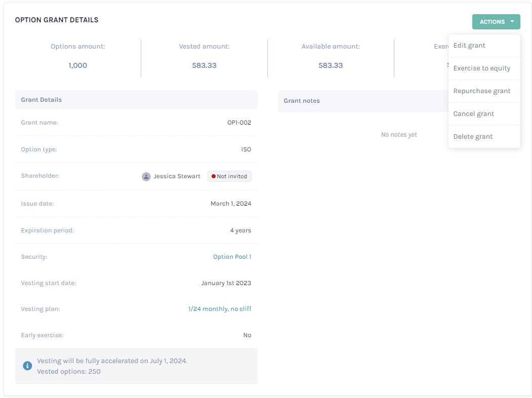Click the option type value ISO
The image size is (532, 398).
click(x=246, y=149)
